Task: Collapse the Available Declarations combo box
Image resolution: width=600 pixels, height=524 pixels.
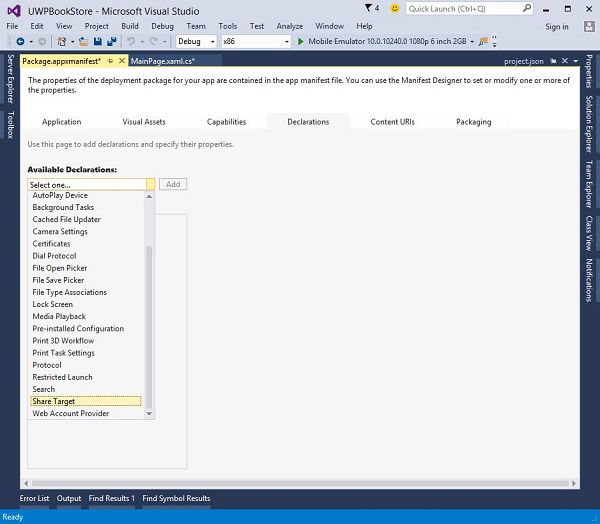Action: pos(150,184)
